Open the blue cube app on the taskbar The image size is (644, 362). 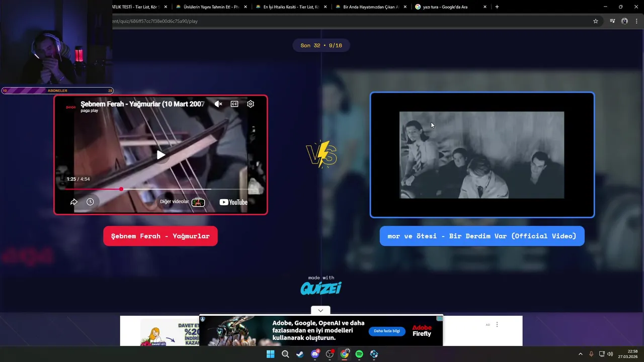[x=374, y=354]
